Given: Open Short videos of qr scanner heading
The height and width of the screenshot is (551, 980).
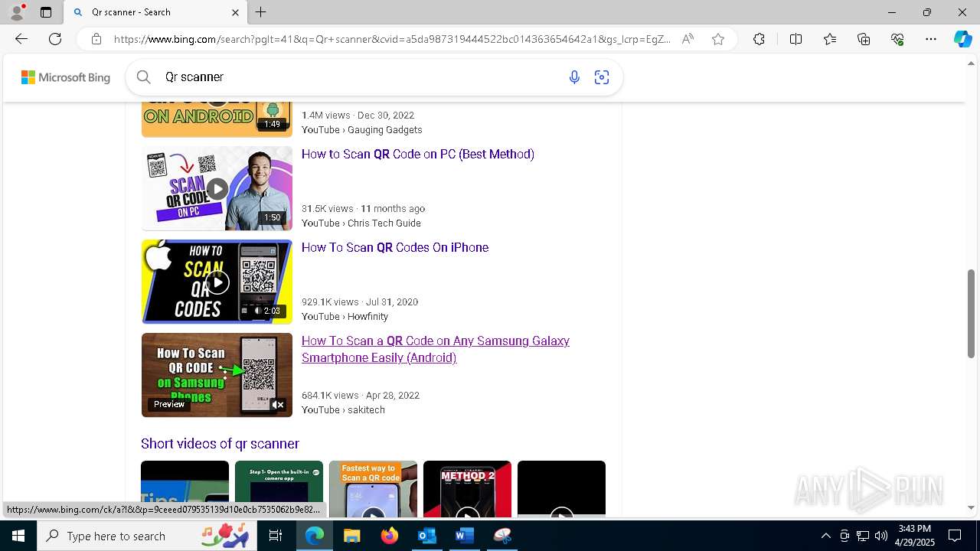Looking at the screenshot, I should click(220, 444).
